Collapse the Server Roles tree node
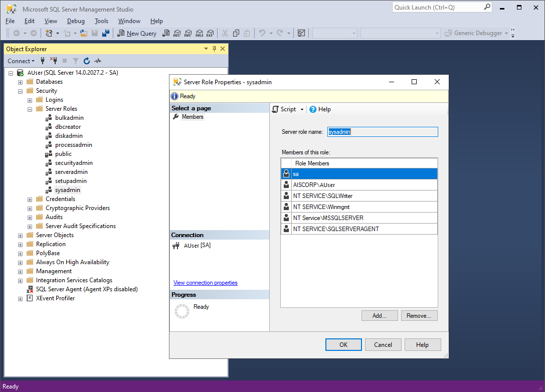545x392 pixels. [30, 109]
